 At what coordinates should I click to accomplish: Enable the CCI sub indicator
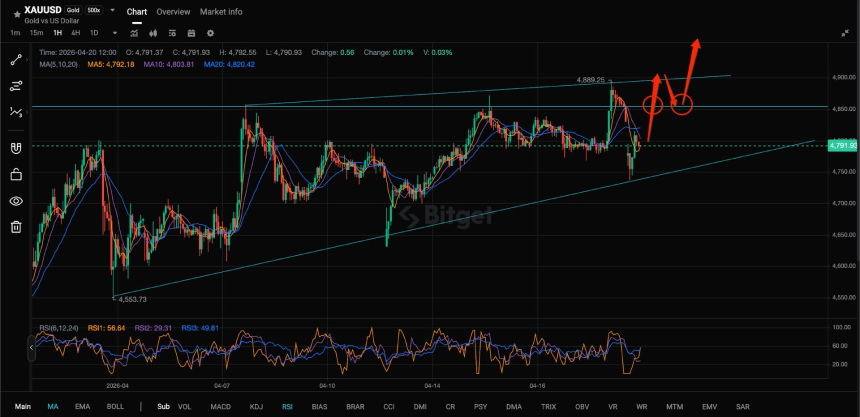click(389, 407)
